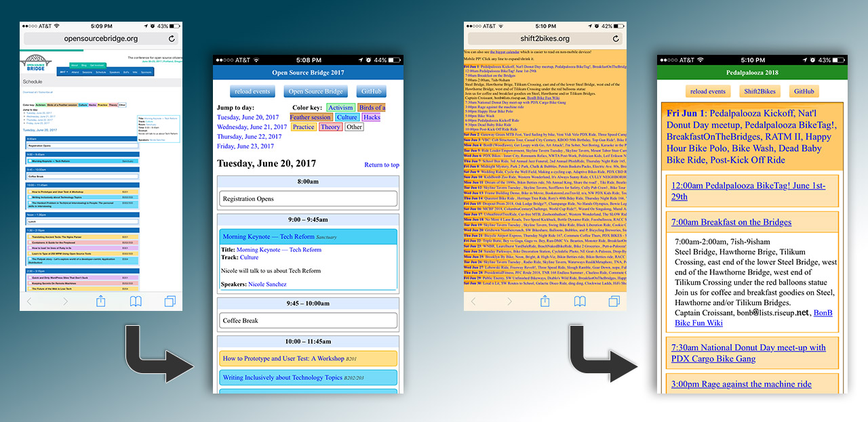The image size is (868, 422).
Task: Select the Activism color key swatch
Action: 340,108
